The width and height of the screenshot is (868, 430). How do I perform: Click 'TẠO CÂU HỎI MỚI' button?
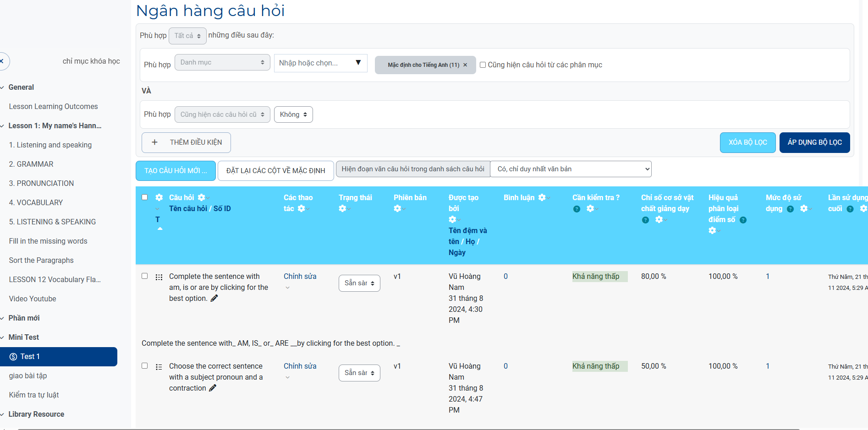(x=176, y=171)
